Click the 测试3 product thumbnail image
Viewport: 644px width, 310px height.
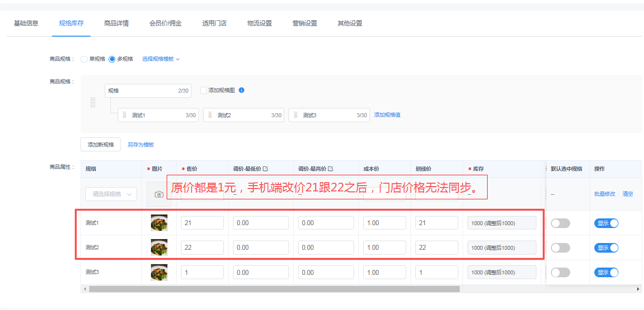[159, 272]
